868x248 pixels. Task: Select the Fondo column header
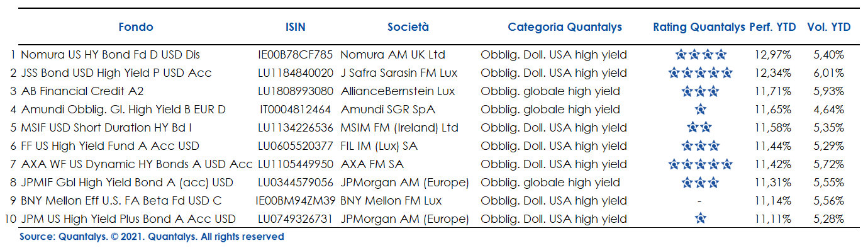click(136, 27)
